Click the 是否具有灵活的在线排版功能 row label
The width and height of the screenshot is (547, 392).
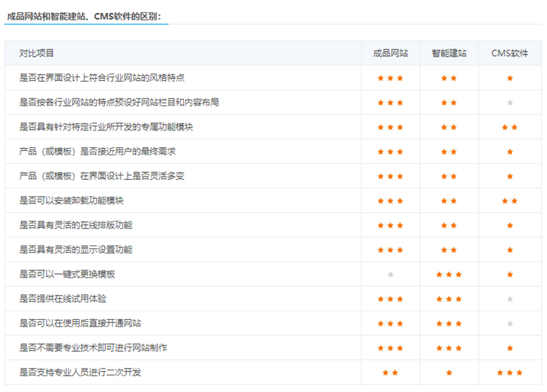(76, 225)
